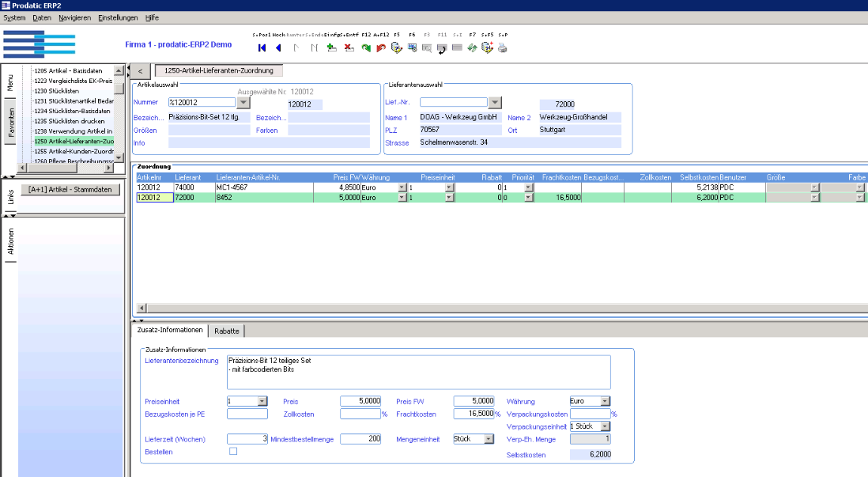The width and height of the screenshot is (868, 477).
Task: Click the F7 green refresh arrows icon
Action: point(472,48)
